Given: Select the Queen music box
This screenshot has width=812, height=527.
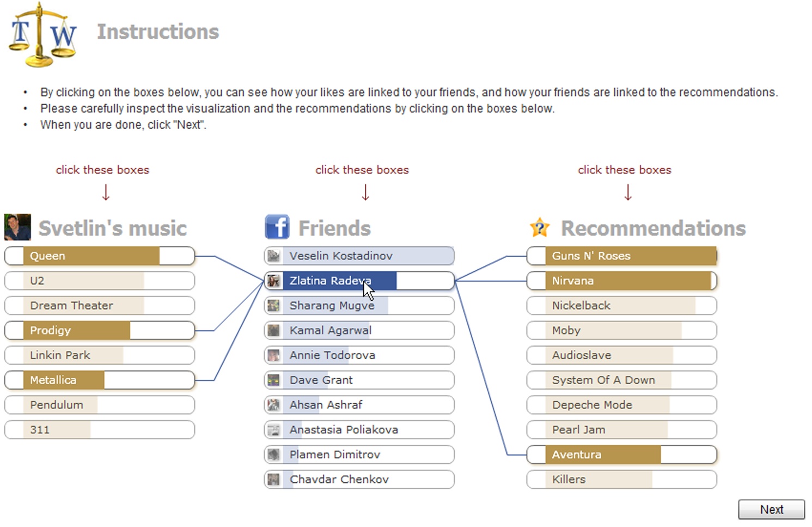Looking at the screenshot, I should 100,256.
